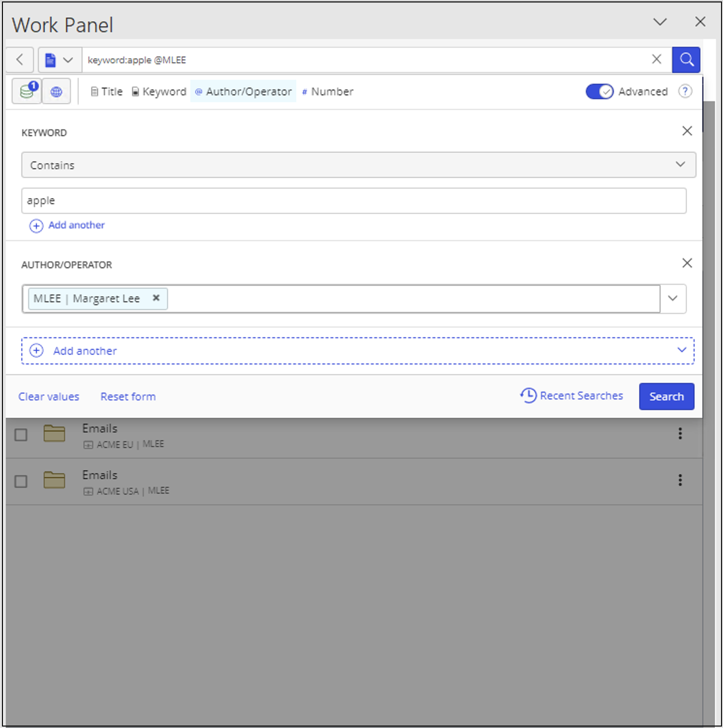Viewport: 723px width, 728px height.
Task: Click the Recent Searches link
Action: 572,396
